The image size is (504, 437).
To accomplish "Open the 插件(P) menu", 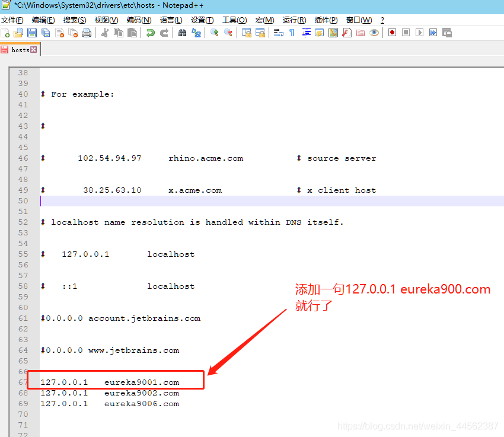I will [x=326, y=20].
